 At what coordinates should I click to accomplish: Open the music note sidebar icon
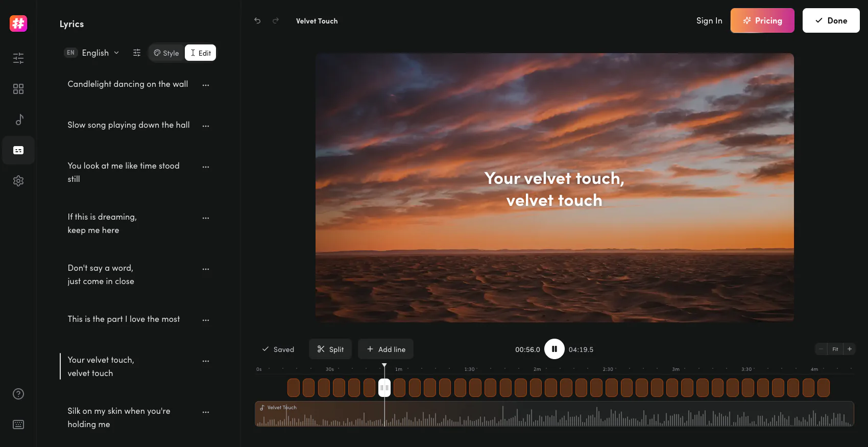click(x=18, y=120)
